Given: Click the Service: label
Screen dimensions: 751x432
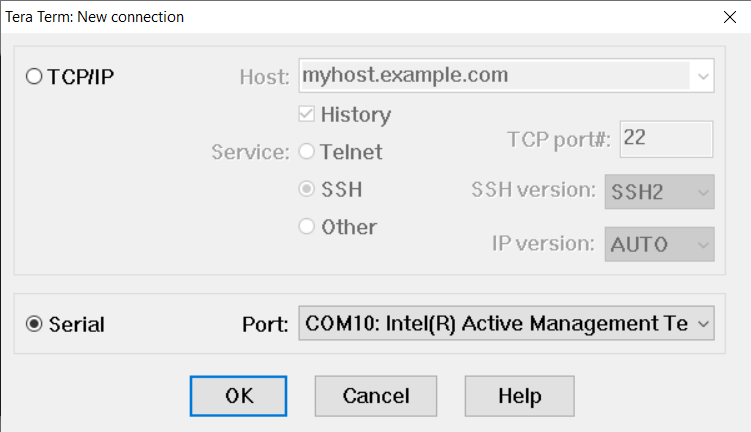Looking at the screenshot, I should (250, 154).
